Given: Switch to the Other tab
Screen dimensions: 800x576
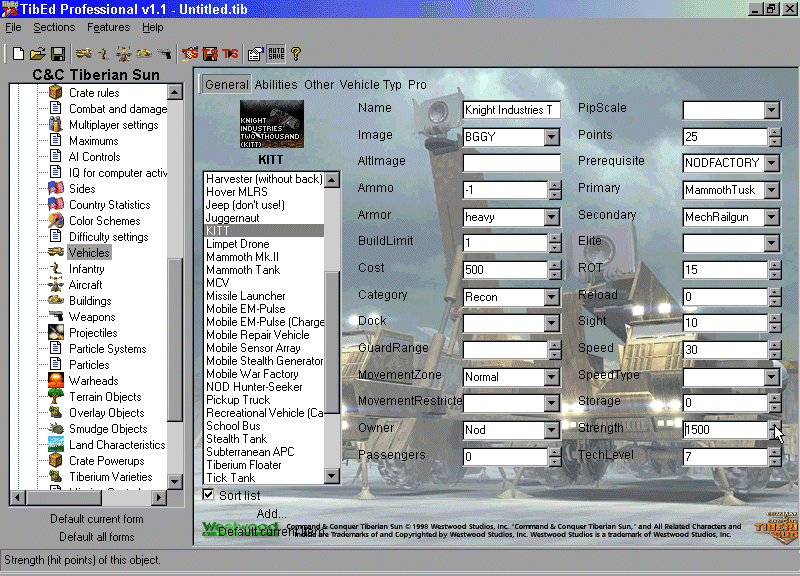Looking at the screenshot, I should pos(319,85).
